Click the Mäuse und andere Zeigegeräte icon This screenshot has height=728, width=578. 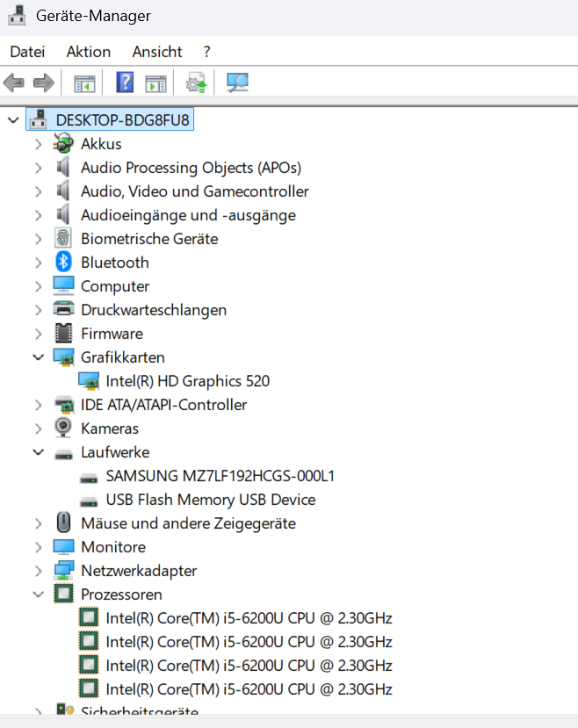tap(63, 523)
